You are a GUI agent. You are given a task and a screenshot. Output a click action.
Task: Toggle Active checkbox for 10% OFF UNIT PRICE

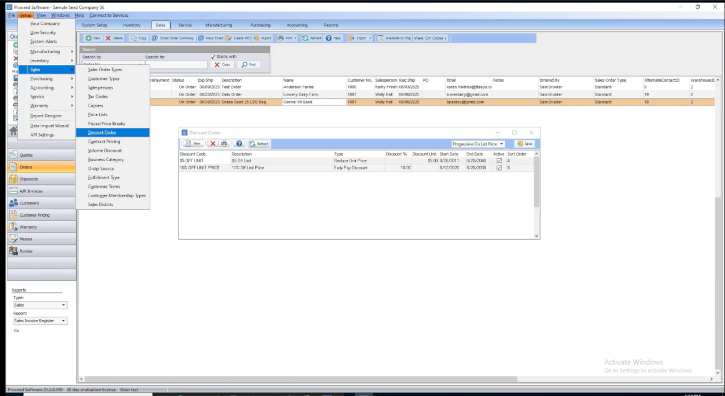pyautogui.click(x=498, y=168)
